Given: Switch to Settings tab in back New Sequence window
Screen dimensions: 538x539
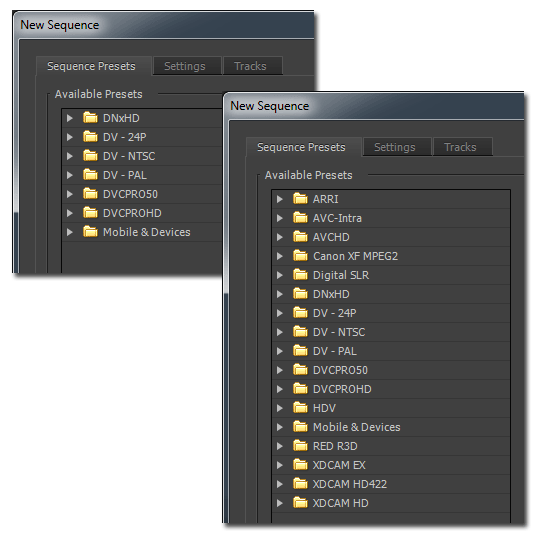Looking at the screenshot, I should (187, 66).
